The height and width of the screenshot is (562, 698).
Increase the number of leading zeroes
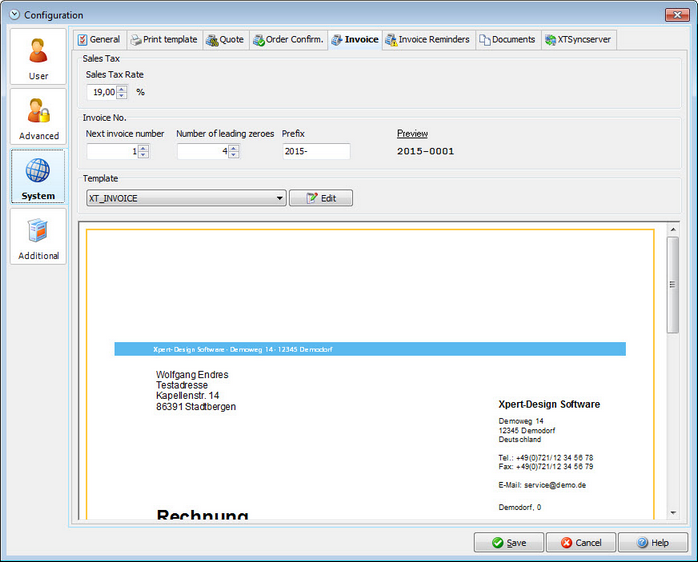click(x=234, y=148)
